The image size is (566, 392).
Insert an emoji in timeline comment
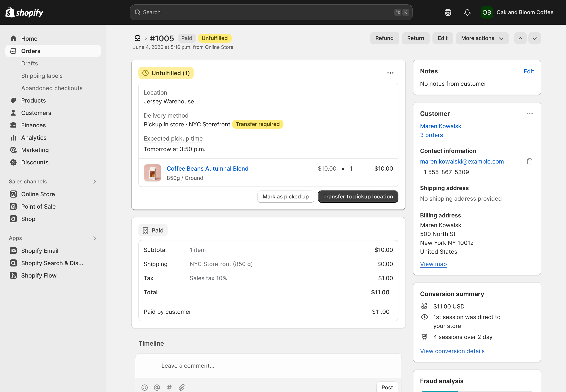coord(145,387)
